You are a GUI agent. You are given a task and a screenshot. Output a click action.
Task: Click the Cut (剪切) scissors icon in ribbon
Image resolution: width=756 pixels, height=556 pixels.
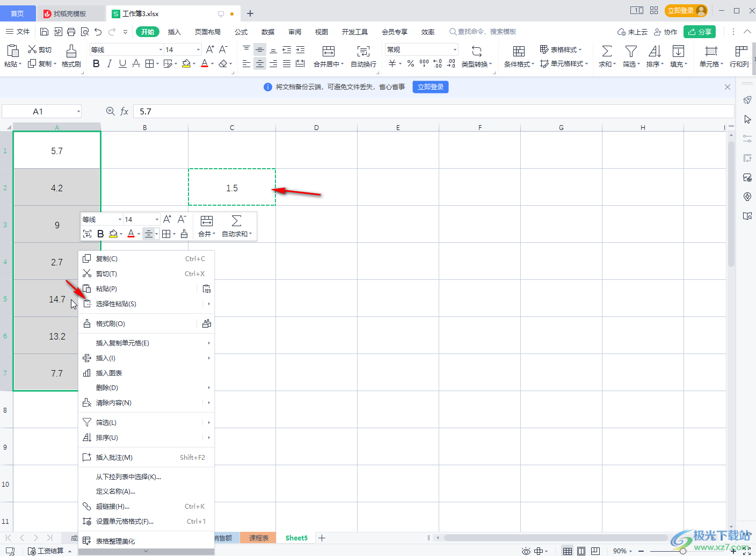32,49
